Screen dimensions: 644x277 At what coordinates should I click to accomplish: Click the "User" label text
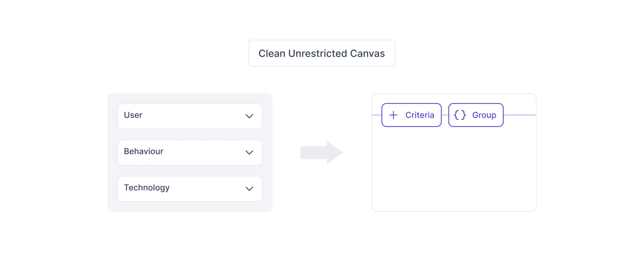click(133, 115)
